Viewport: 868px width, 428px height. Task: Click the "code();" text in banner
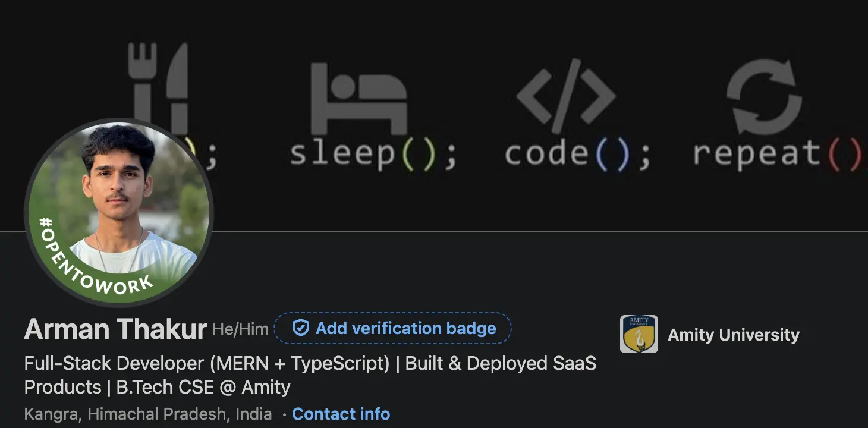pyautogui.click(x=577, y=153)
